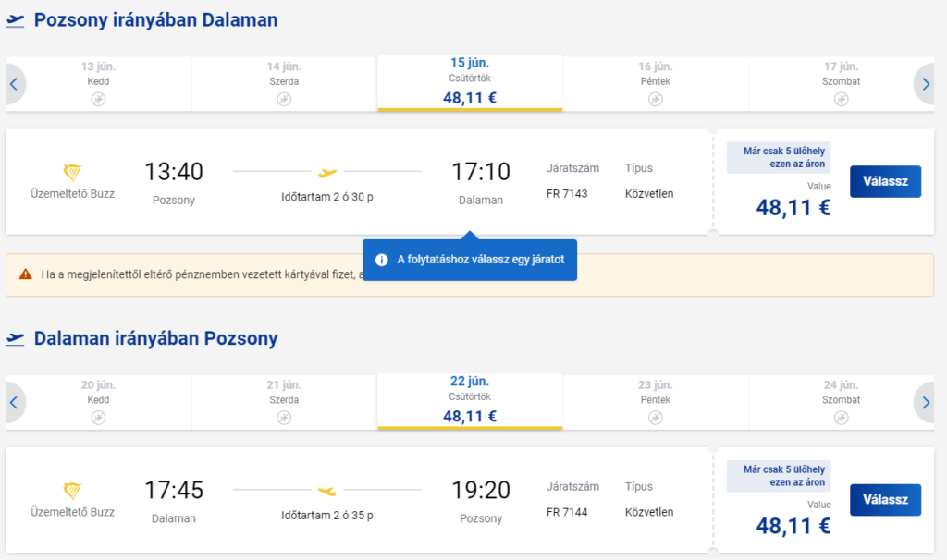Image resolution: width=947 pixels, height=560 pixels.
Task: Click the info icon in the blue tooltip
Action: pos(382,260)
